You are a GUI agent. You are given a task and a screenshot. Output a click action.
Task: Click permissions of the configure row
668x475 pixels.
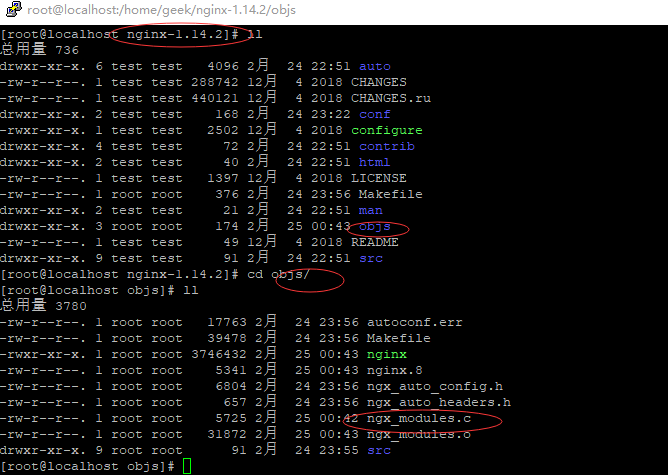(43, 130)
